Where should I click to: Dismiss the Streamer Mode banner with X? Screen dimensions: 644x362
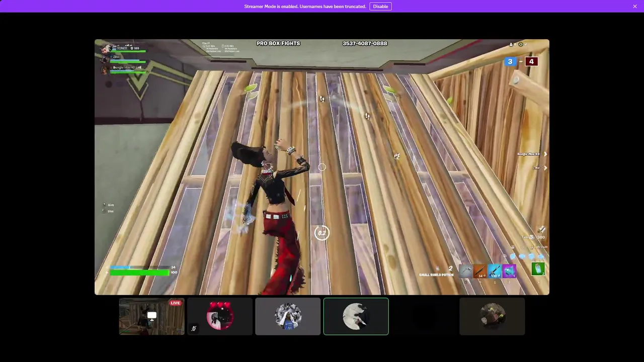635,7
